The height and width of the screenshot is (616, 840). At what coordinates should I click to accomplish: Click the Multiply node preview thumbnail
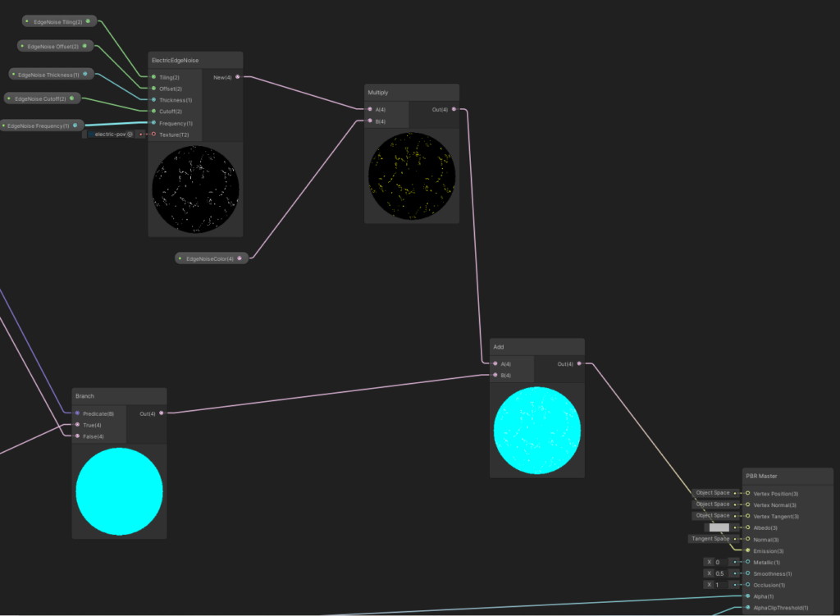412,177
